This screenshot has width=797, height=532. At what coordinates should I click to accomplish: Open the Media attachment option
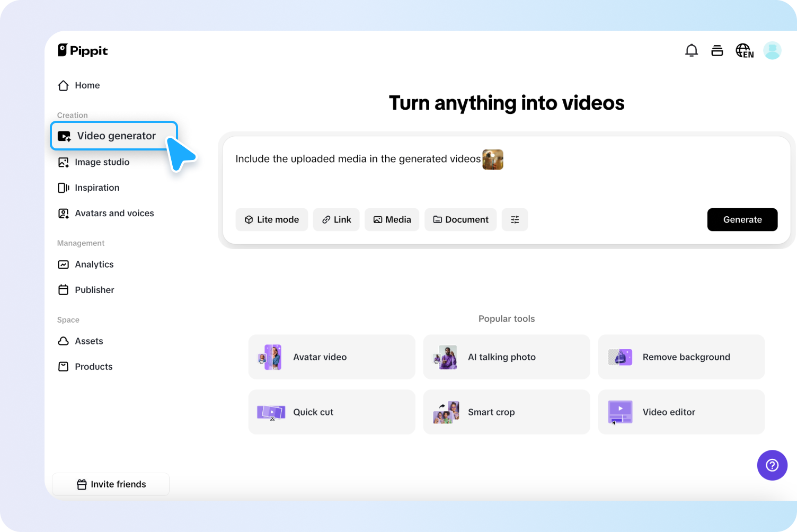coord(392,219)
